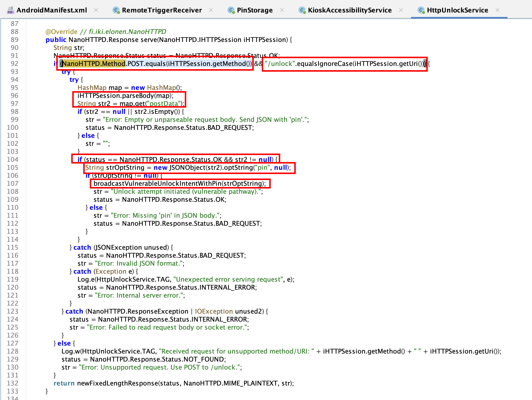The height and width of the screenshot is (400, 532).
Task: Click the 'serve' method name on line 89
Action: [x=149, y=40]
